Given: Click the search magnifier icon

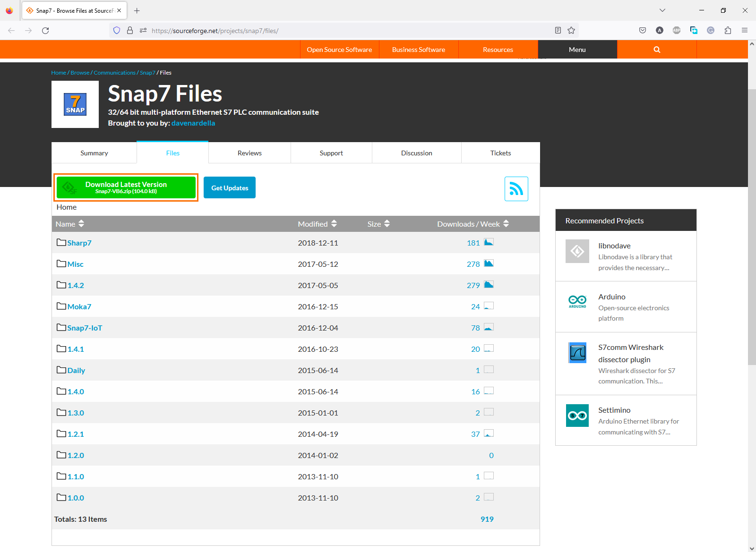Looking at the screenshot, I should tap(656, 49).
